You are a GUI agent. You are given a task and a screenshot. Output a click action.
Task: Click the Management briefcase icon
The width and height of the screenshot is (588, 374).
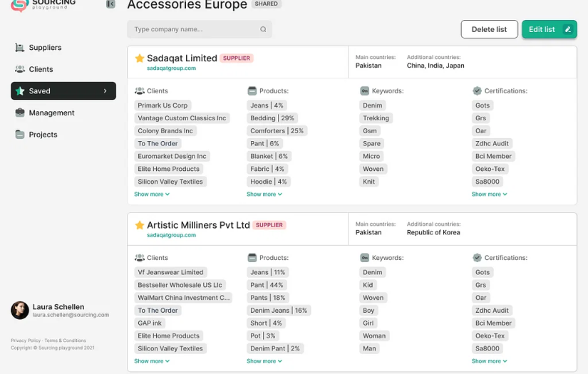20,113
